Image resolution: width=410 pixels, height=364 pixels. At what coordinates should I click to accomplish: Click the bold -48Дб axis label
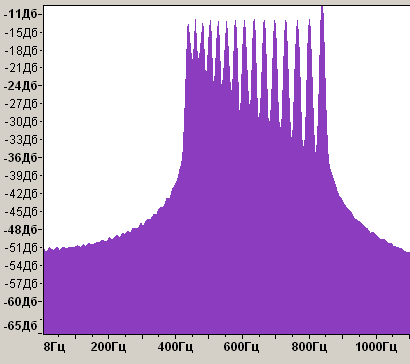click(20, 230)
